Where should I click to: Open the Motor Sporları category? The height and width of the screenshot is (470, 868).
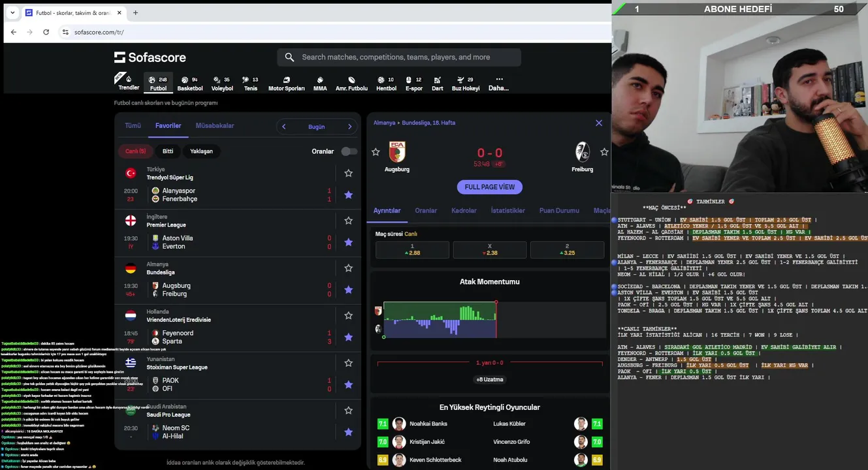[286, 82]
